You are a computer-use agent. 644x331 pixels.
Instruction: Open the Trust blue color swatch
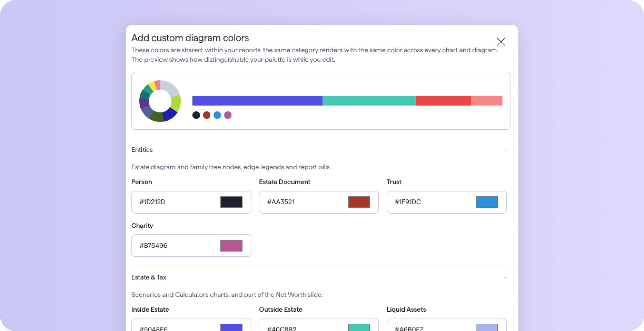click(x=487, y=202)
